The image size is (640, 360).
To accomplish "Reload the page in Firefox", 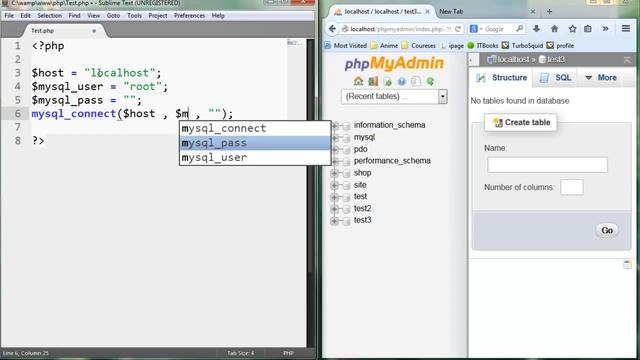I will click(458, 29).
